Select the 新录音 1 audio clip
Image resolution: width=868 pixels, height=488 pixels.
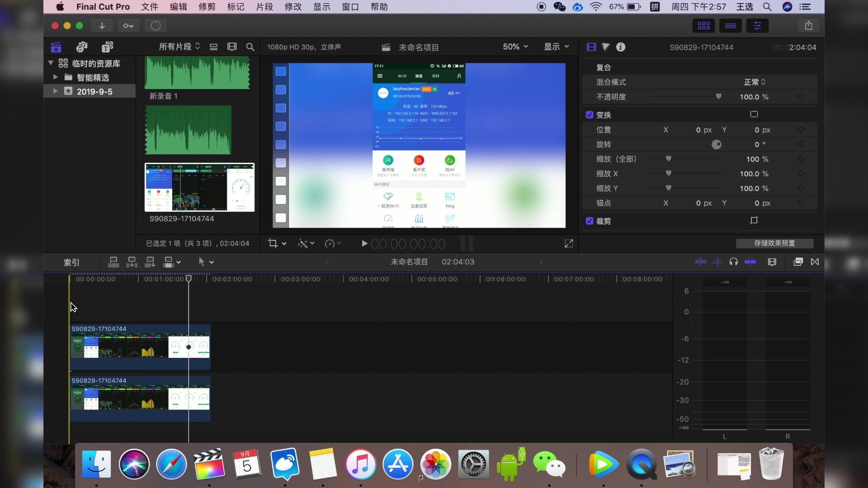(197, 73)
